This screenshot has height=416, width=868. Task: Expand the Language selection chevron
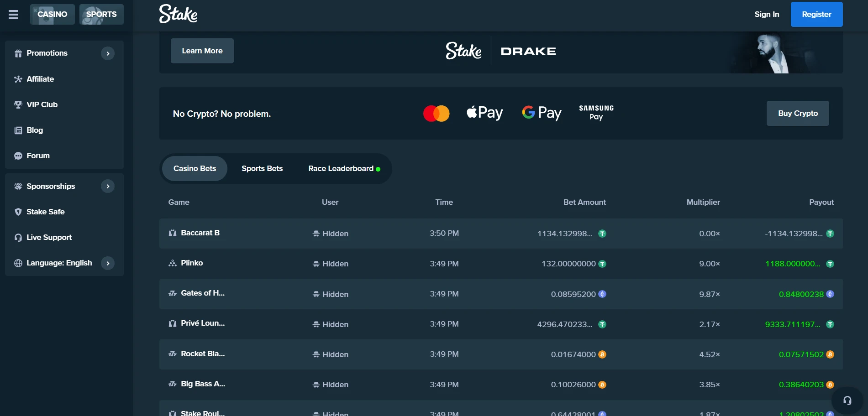pos(108,263)
